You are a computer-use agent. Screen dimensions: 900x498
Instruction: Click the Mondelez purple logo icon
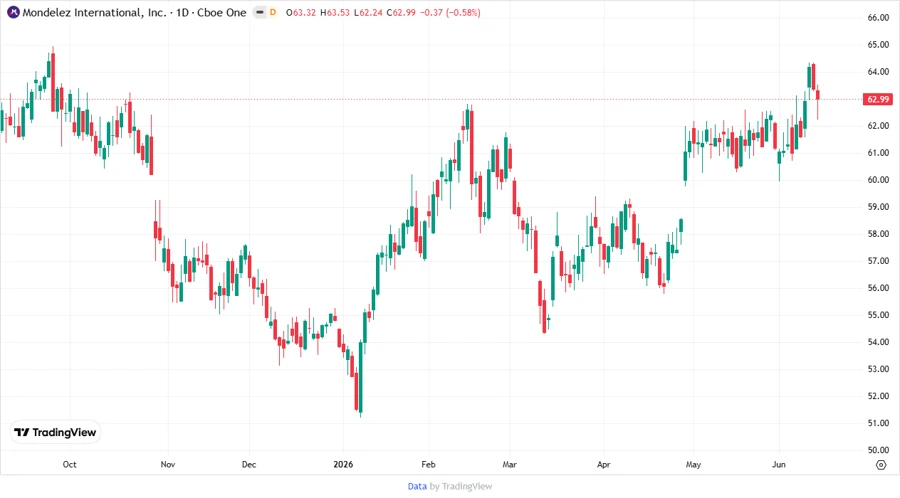13,12
